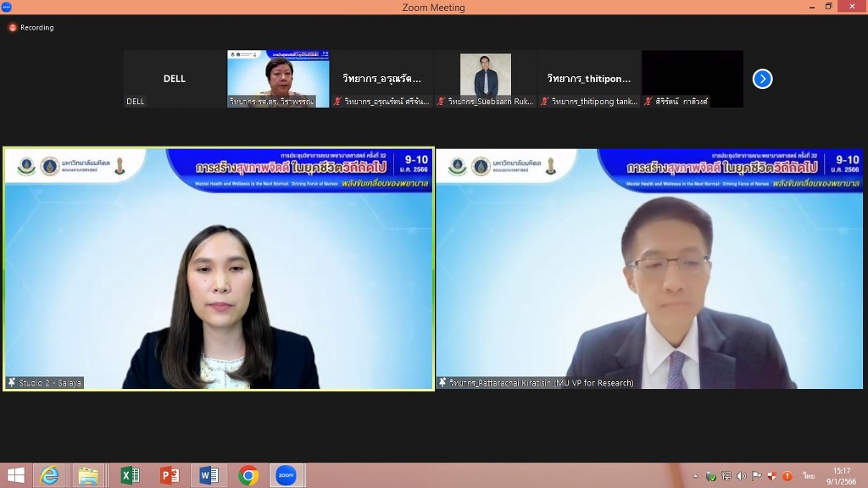Switch to Word in the taskbar

tap(209, 475)
